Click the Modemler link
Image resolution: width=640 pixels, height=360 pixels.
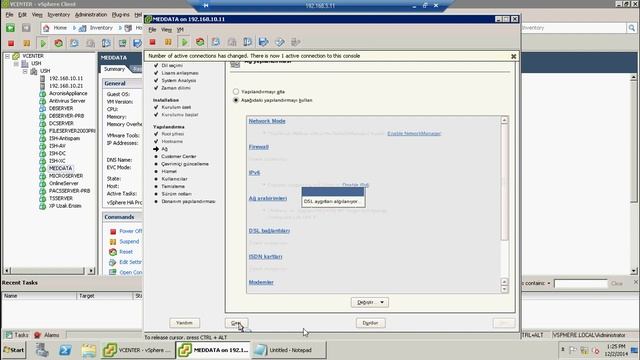(261, 282)
